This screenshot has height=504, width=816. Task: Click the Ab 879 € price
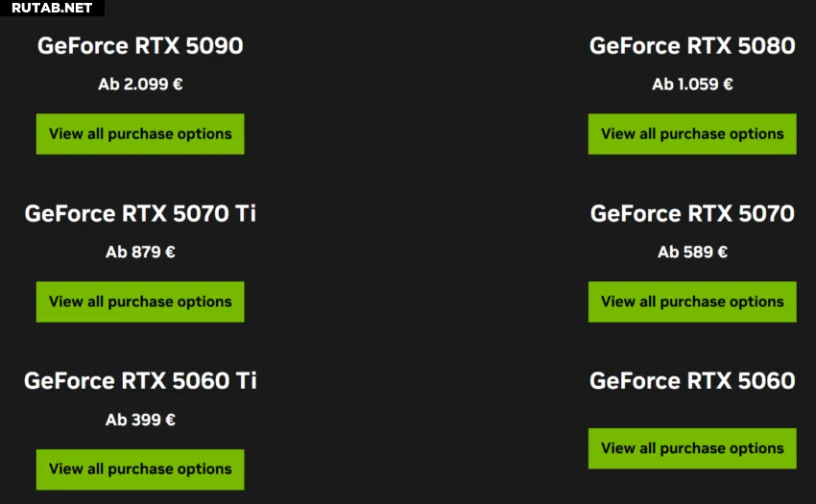140,252
